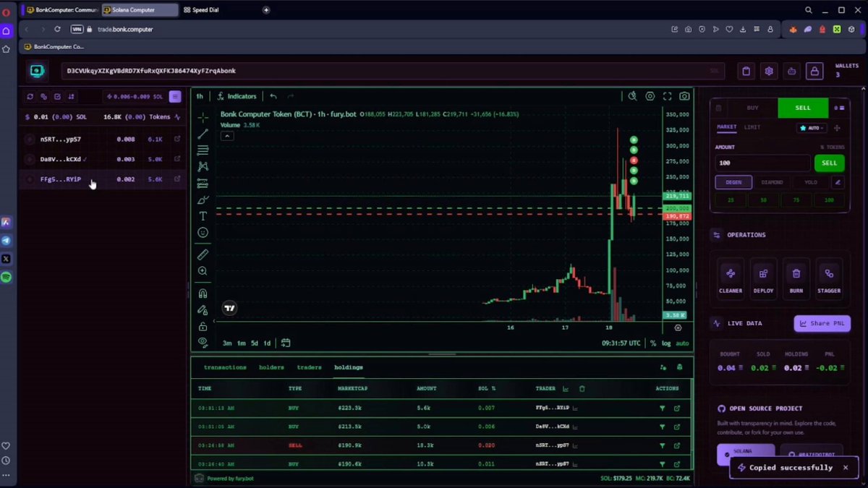Select the MARKET order type

[726, 127]
